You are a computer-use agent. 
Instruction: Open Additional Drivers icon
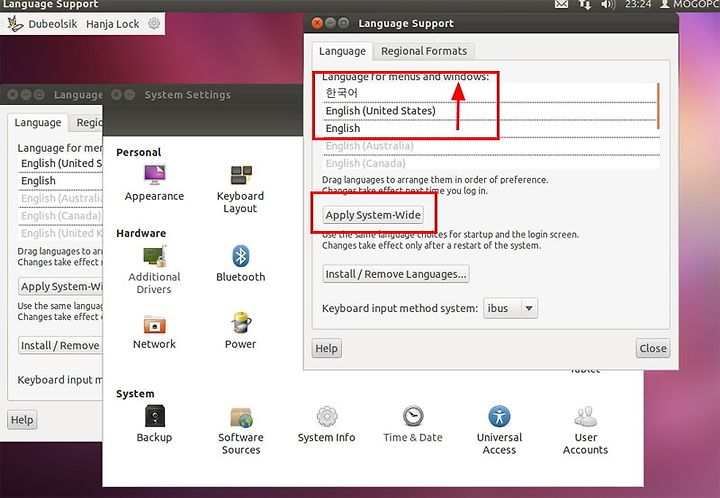click(x=154, y=256)
